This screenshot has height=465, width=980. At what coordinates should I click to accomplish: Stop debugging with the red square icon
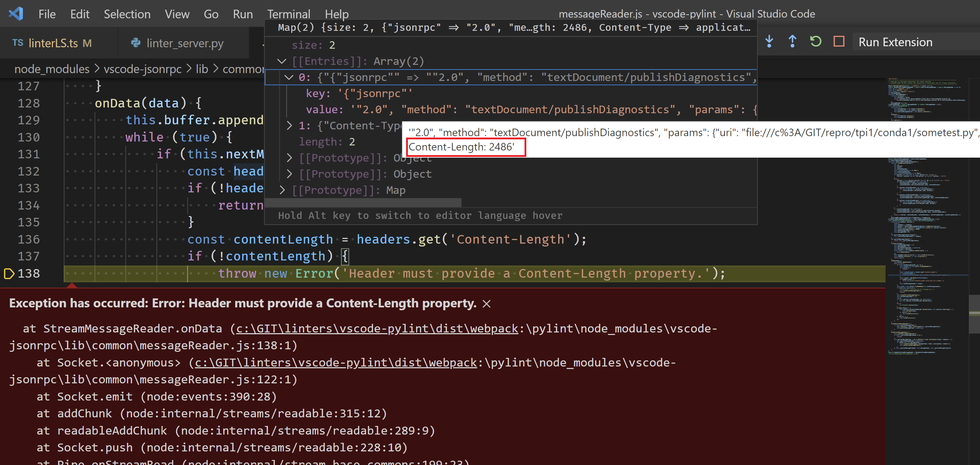(839, 42)
